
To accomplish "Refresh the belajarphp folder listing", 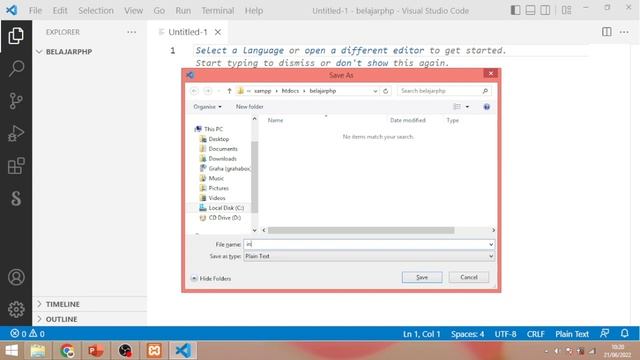I will [x=385, y=91].
